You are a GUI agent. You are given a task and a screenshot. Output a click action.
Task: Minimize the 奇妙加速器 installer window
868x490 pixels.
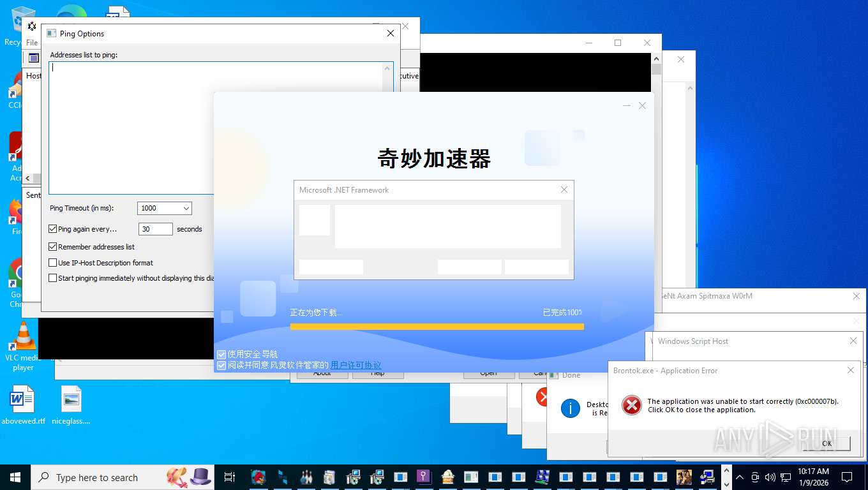627,106
